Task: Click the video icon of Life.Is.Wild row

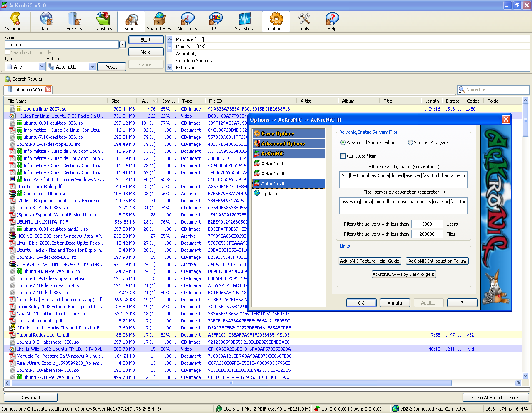Action: [x=12, y=349]
